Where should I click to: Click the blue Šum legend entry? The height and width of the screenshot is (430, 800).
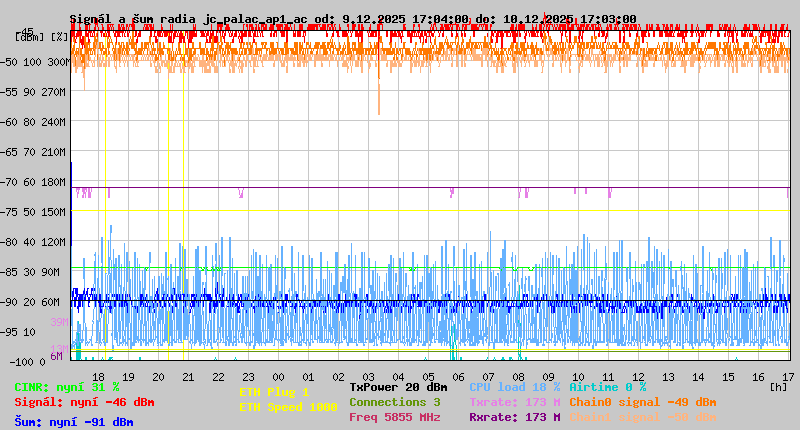[74, 422]
